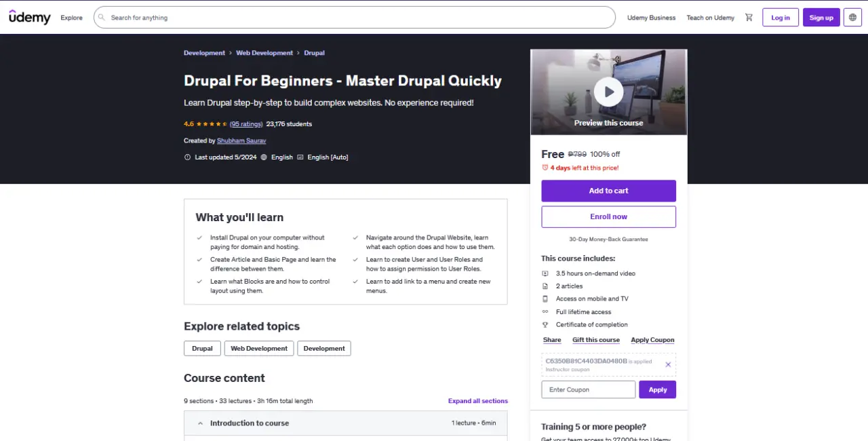Click Enroll now button
This screenshot has height=441, width=868.
pyautogui.click(x=608, y=216)
